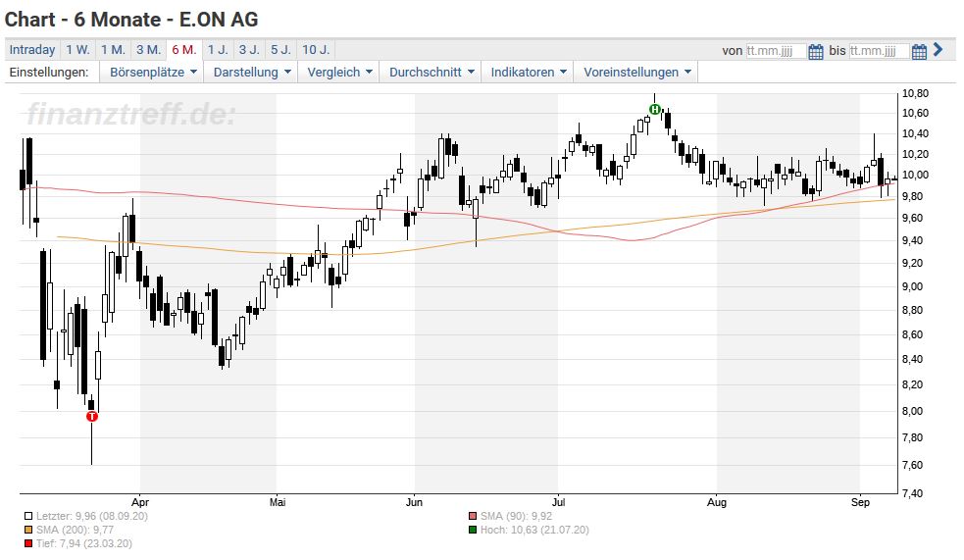The image size is (964, 560).
Task: Open the Voreinstellungen dropdown
Action: pyautogui.click(x=636, y=72)
